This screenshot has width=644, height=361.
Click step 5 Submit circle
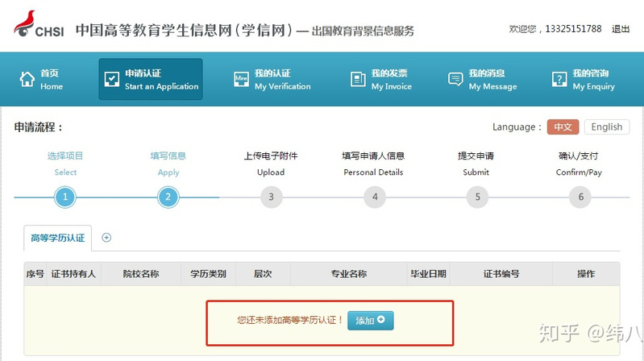(477, 197)
